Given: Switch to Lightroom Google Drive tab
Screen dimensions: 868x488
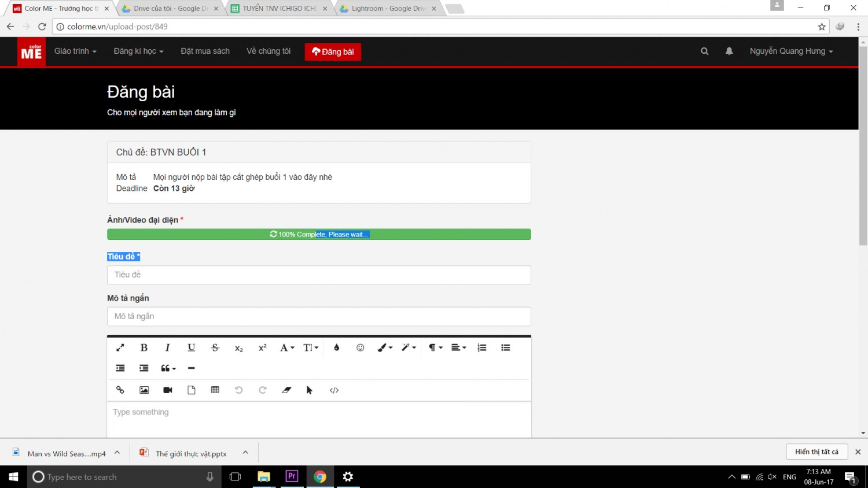Looking at the screenshot, I should click(x=388, y=9).
